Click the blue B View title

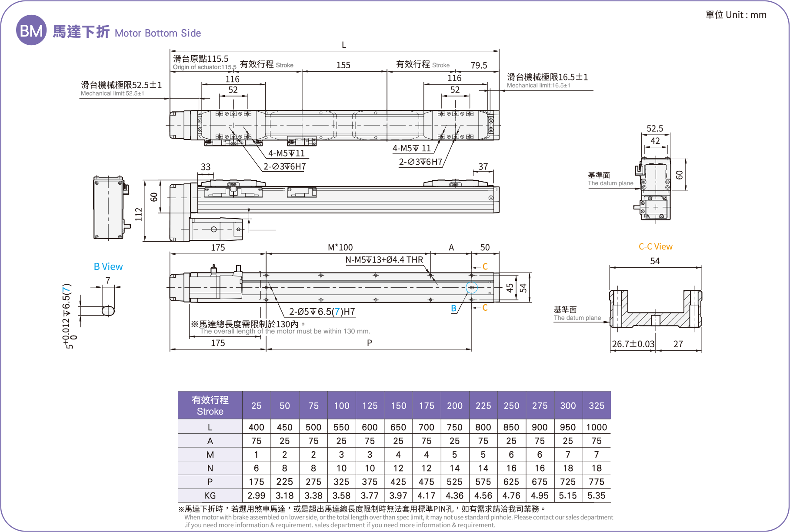click(x=108, y=267)
